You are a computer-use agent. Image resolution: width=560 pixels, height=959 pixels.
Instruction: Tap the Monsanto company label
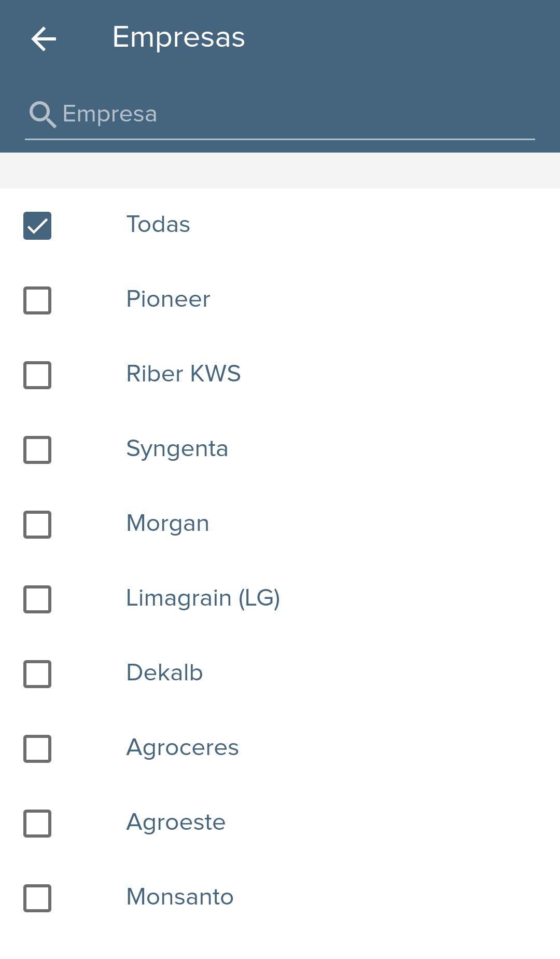180,897
